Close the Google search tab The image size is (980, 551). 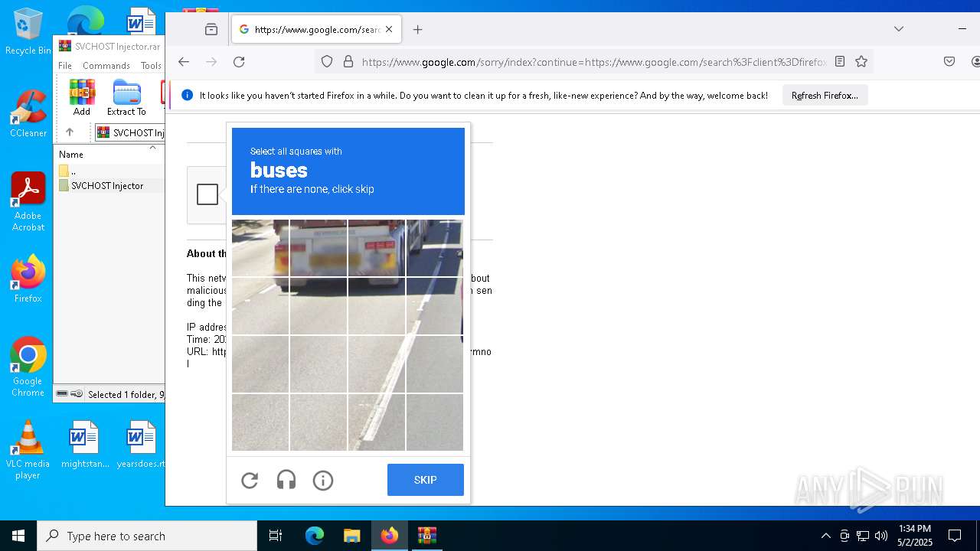pos(389,30)
